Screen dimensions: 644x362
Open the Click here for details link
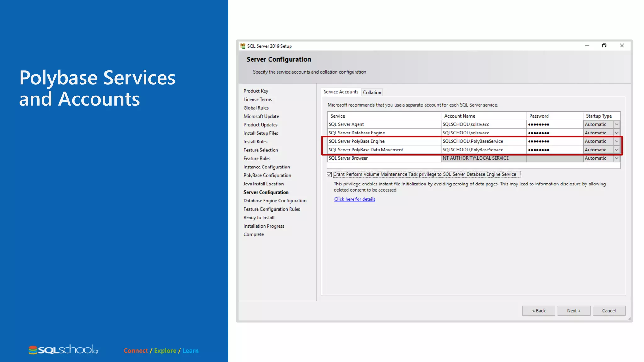point(354,199)
